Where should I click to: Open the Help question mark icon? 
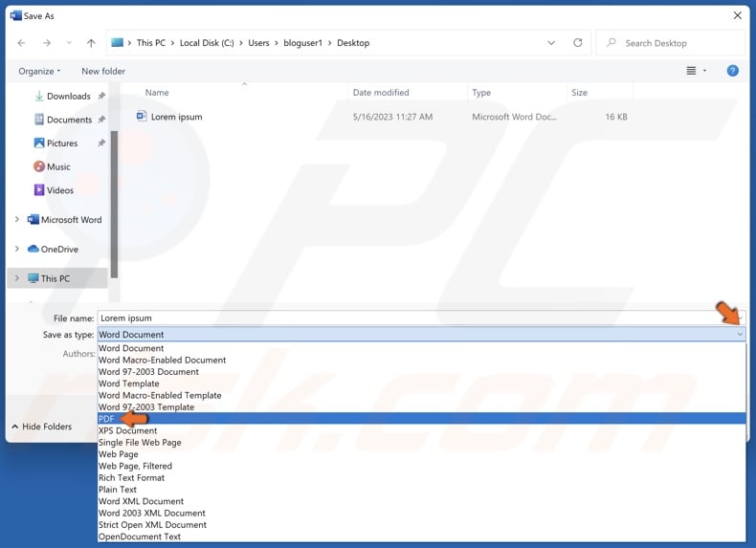pyautogui.click(x=732, y=71)
